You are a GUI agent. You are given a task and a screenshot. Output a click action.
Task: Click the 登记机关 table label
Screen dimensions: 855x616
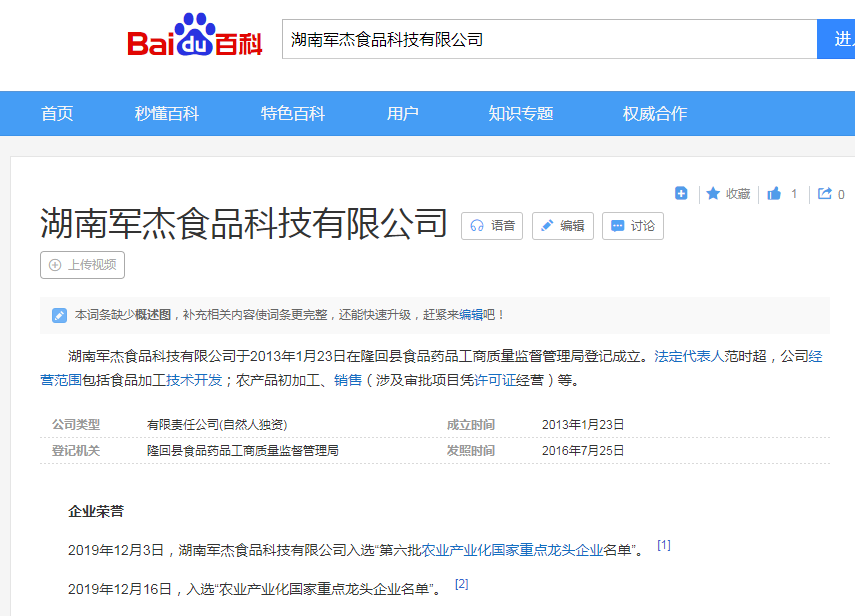76,451
